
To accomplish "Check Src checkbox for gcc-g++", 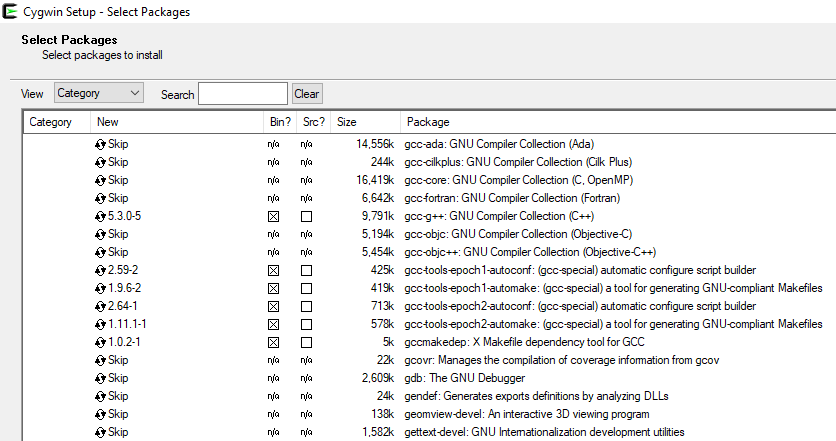I will [x=307, y=217].
